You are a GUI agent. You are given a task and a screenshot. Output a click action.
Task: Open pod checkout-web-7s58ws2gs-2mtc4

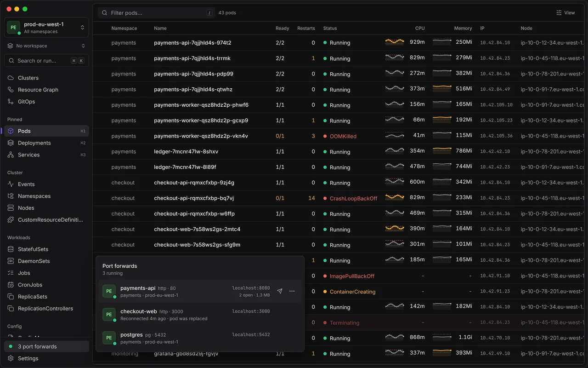197,230
